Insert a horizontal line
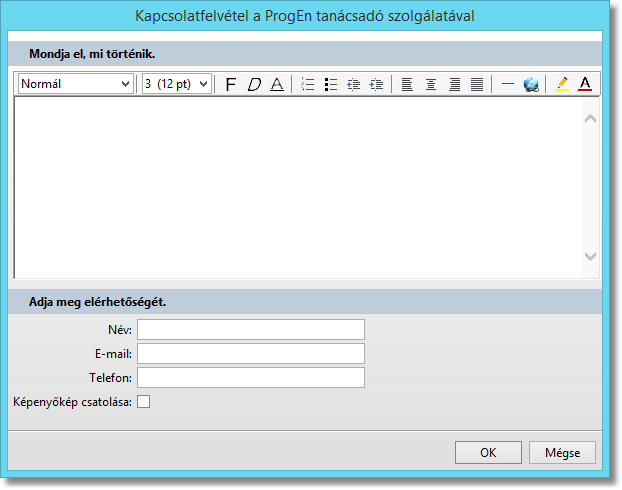Image resolution: width=622 pixels, height=490 pixels. [x=508, y=84]
